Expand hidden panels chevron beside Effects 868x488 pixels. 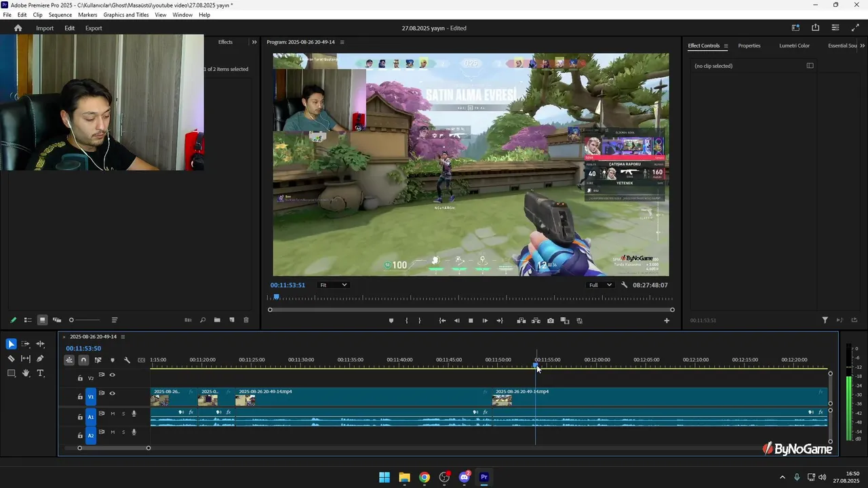[x=254, y=42]
